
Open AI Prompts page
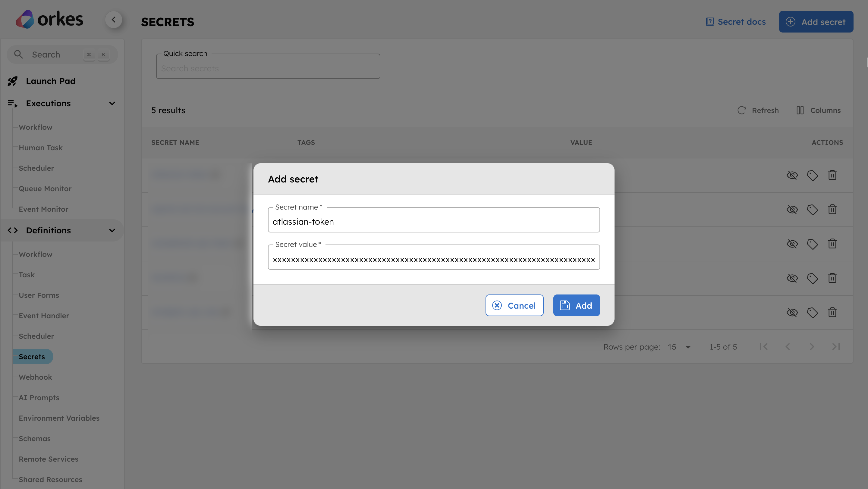(x=39, y=398)
